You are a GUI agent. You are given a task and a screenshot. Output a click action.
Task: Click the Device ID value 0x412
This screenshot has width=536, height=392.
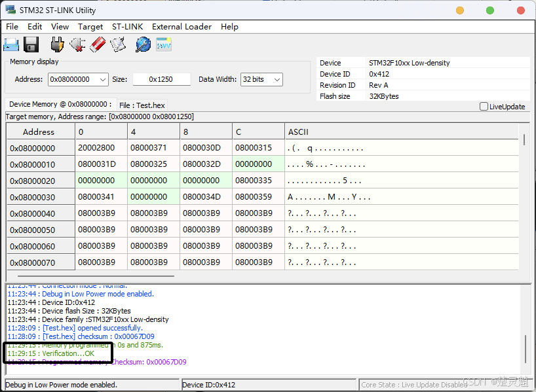[x=379, y=74]
